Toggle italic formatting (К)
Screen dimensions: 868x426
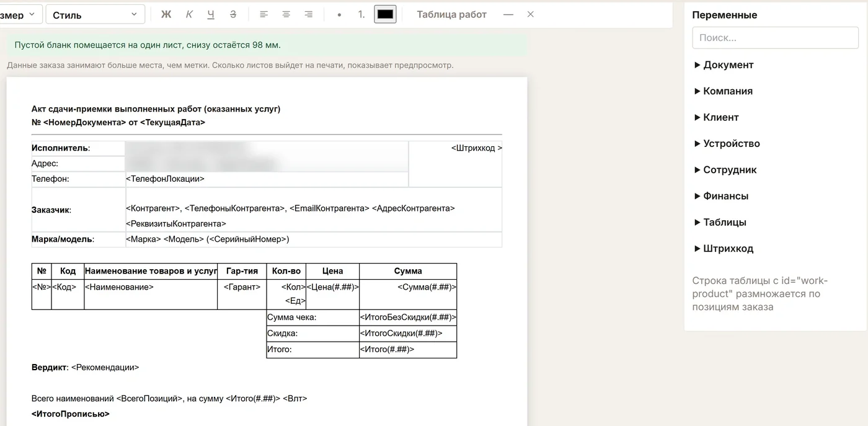[x=189, y=14]
